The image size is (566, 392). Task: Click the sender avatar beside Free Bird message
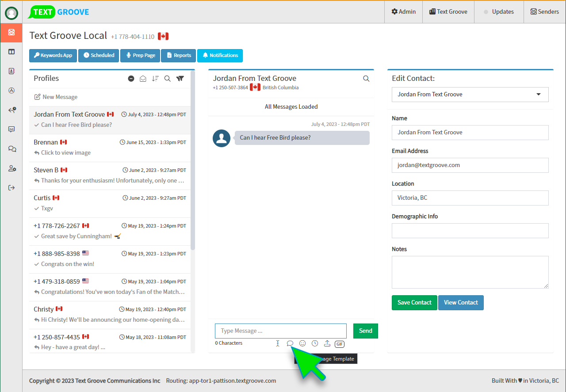[222, 138]
